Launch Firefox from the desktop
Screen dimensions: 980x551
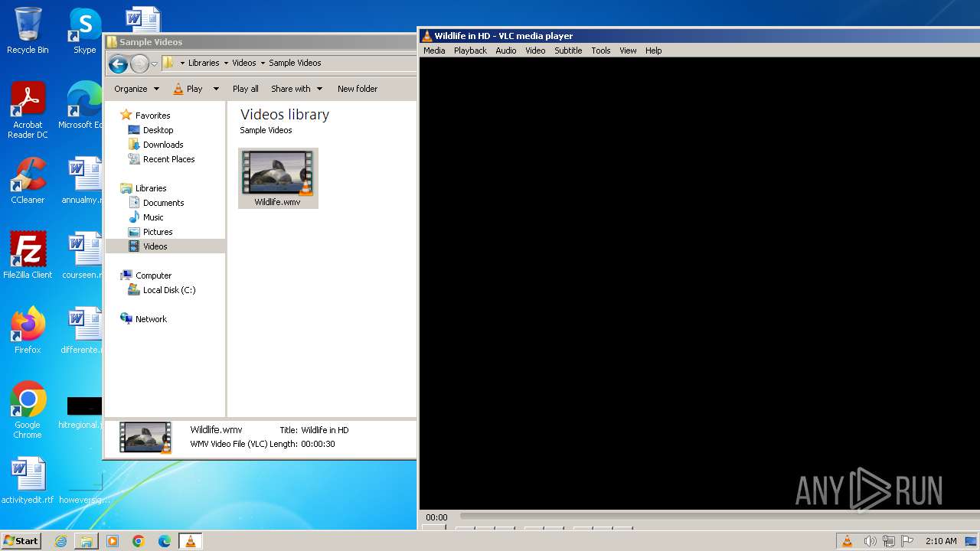(28, 331)
